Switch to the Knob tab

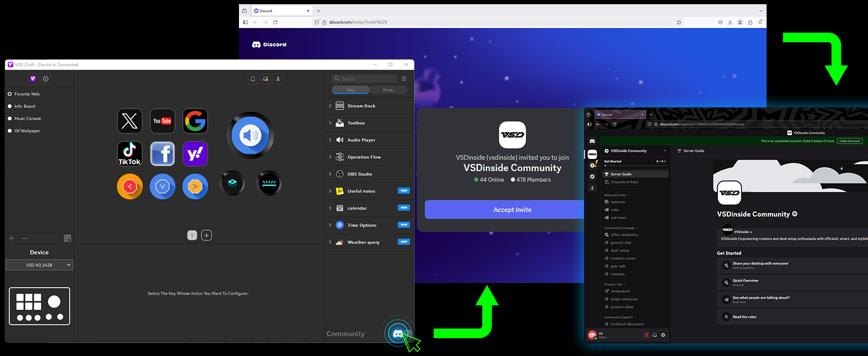(388, 90)
